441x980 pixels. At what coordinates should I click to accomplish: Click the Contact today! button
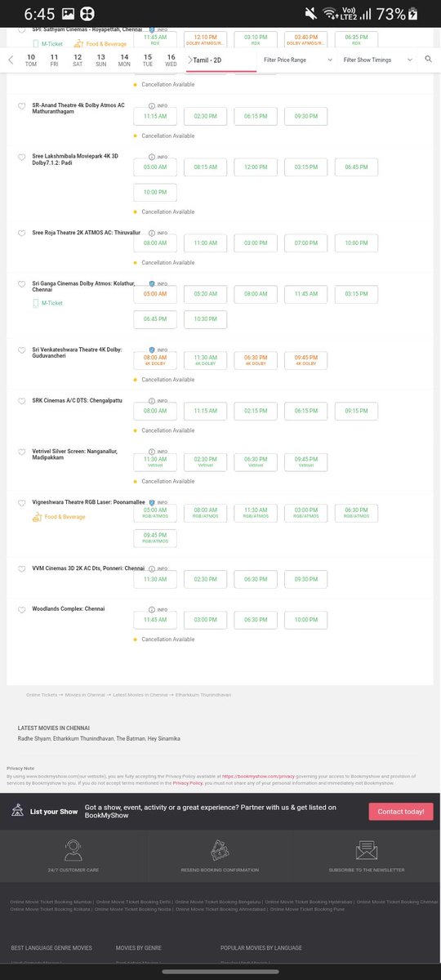point(401,812)
